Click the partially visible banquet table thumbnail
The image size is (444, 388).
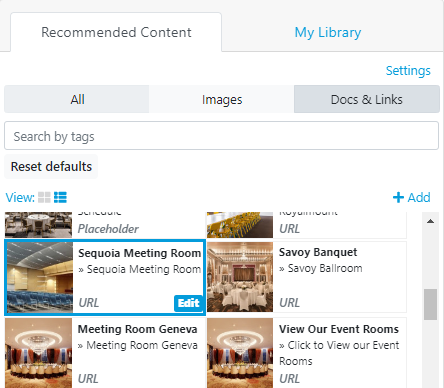point(39,224)
